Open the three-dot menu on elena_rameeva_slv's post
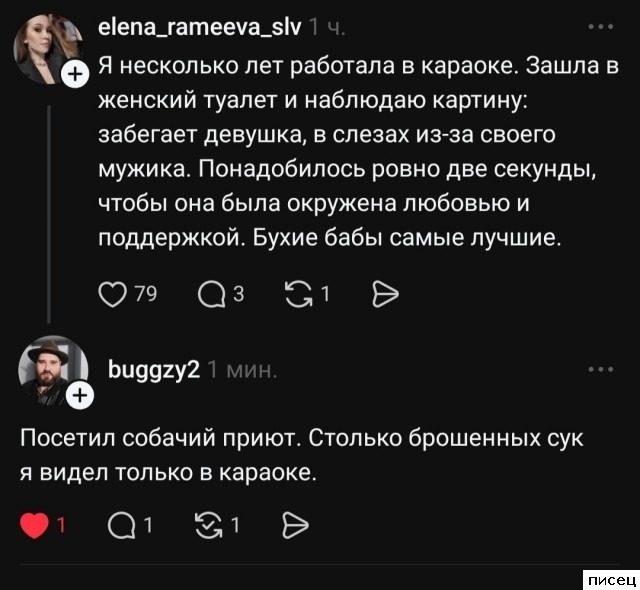Image resolution: width=640 pixels, height=590 pixels. click(601, 27)
